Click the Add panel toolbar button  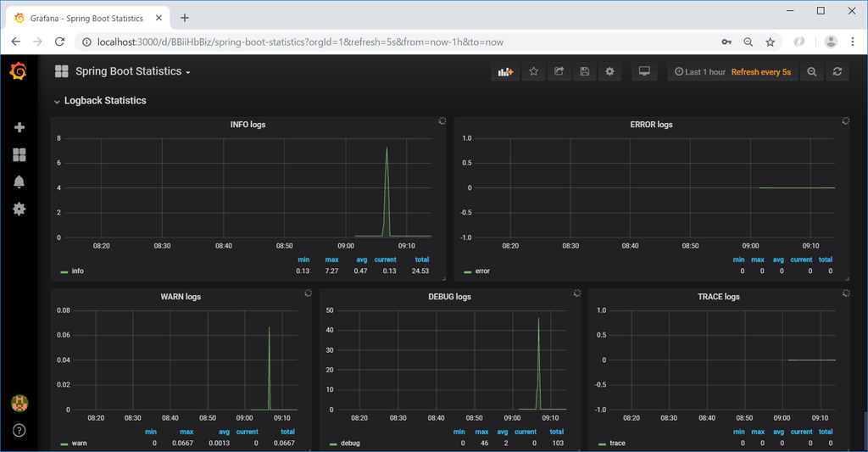pos(505,71)
